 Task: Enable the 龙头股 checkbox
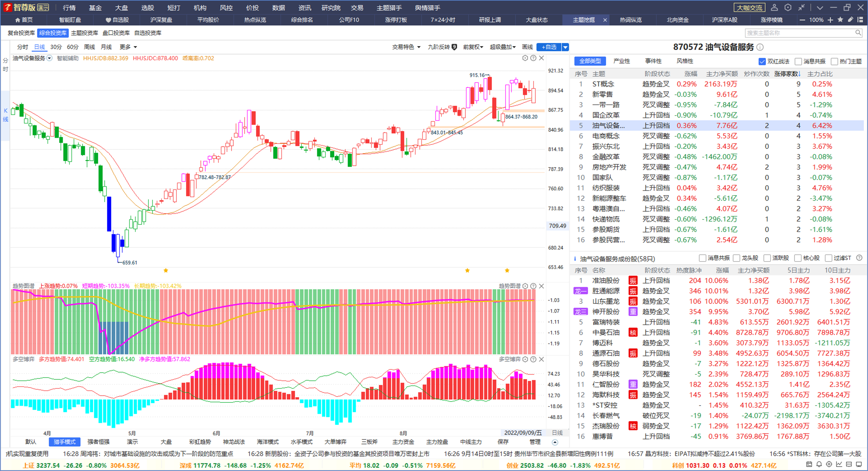pos(737,258)
